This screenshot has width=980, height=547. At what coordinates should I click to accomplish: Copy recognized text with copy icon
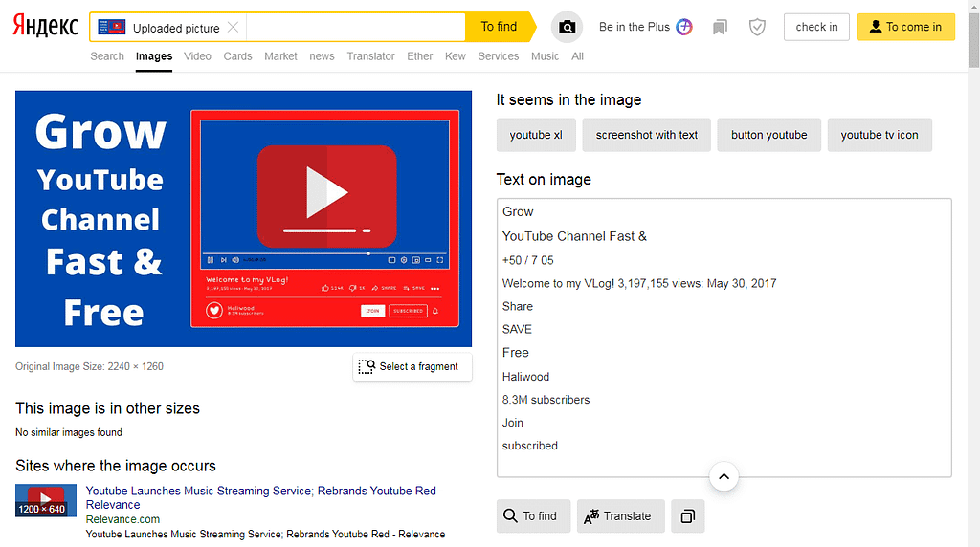point(687,515)
